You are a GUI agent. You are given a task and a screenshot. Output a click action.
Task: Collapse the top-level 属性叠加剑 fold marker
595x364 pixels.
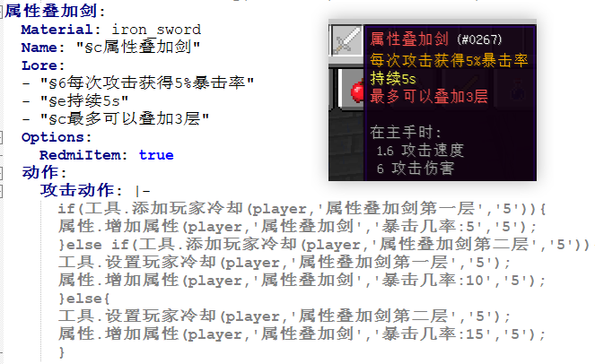[2, 12]
